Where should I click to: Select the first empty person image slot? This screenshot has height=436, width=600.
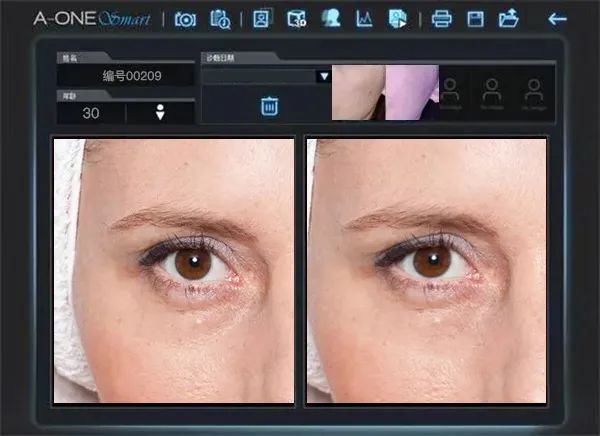coord(451,92)
